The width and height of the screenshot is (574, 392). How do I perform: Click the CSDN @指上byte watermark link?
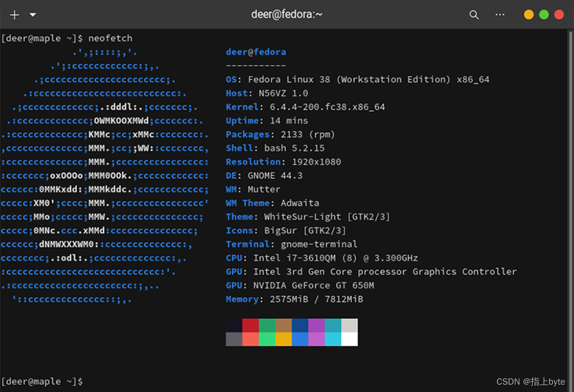(531, 381)
